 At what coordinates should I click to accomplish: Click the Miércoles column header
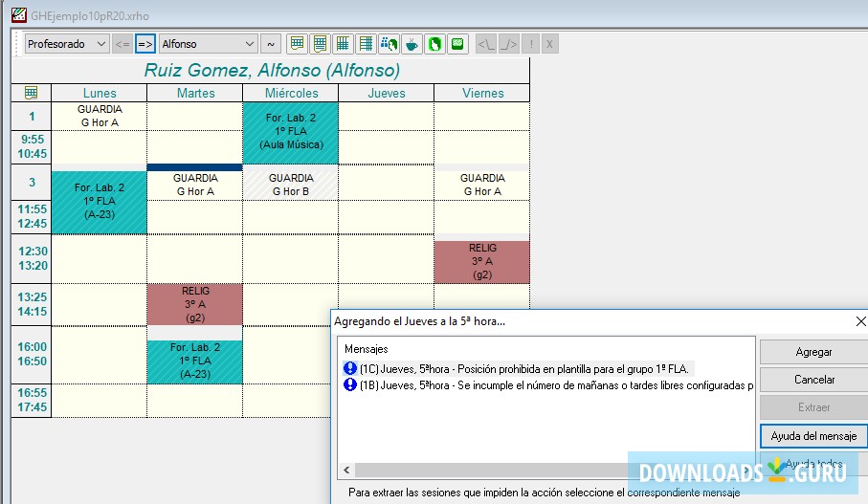[x=291, y=93]
